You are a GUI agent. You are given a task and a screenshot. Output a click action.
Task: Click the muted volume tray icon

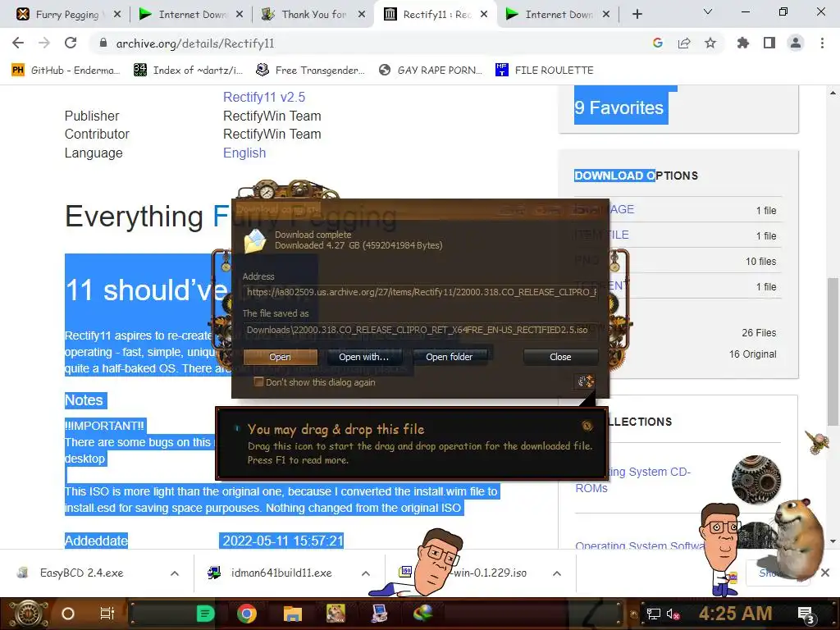click(673, 614)
